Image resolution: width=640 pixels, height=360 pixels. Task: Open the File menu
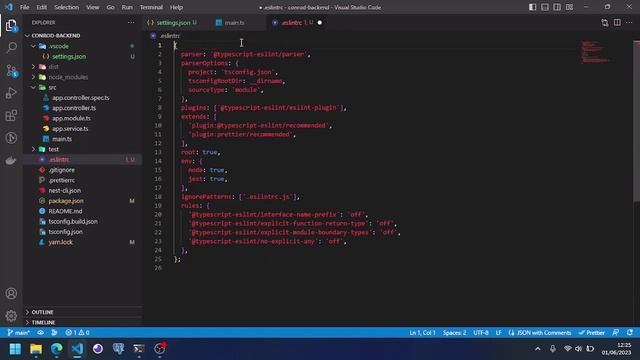(x=24, y=7)
